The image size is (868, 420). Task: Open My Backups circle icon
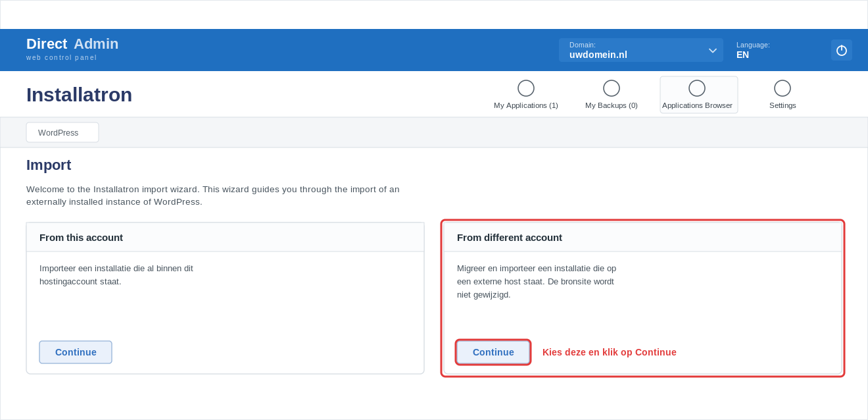click(612, 88)
